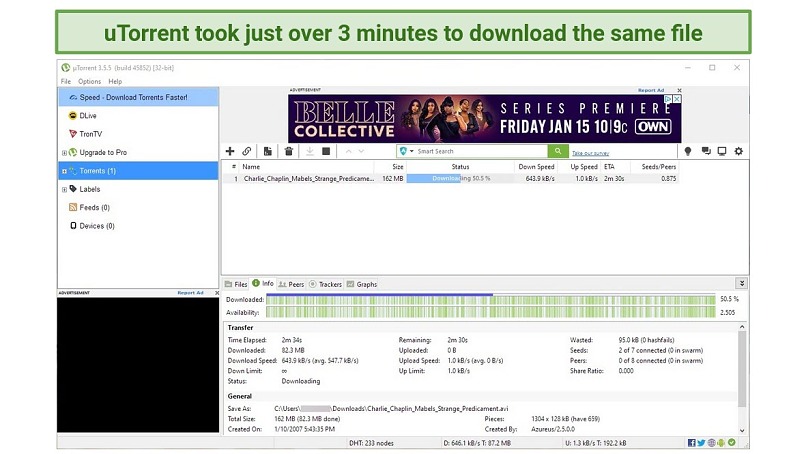The height and width of the screenshot is (454, 806).
Task: Open the create new torrent icon
Action: 268,151
